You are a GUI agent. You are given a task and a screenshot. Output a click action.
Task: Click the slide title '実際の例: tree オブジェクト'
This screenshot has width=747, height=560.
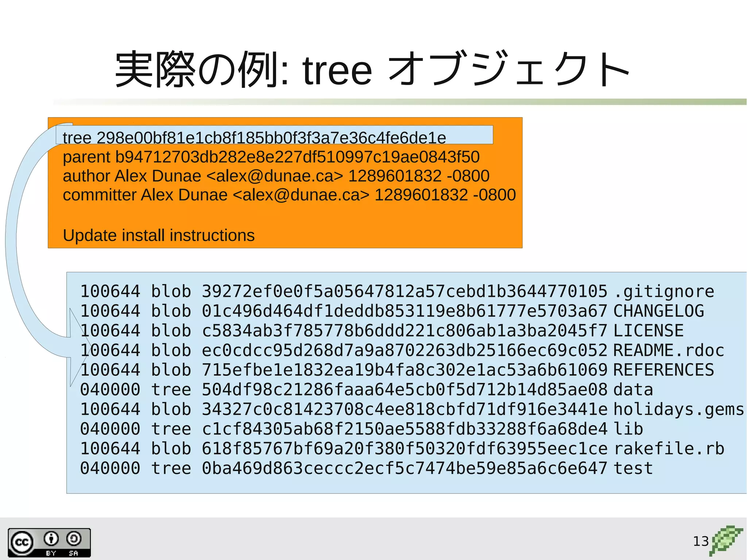pos(372,69)
